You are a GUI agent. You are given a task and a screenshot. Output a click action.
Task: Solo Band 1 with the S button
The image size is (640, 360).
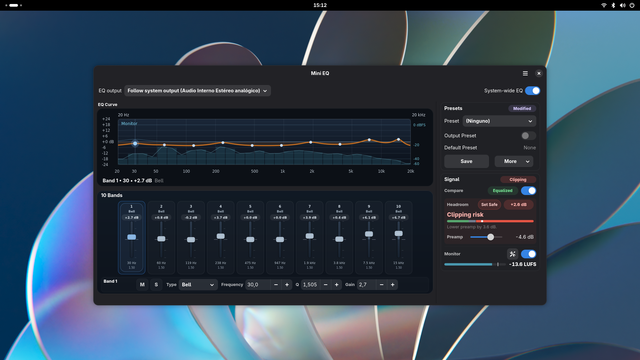(156, 284)
